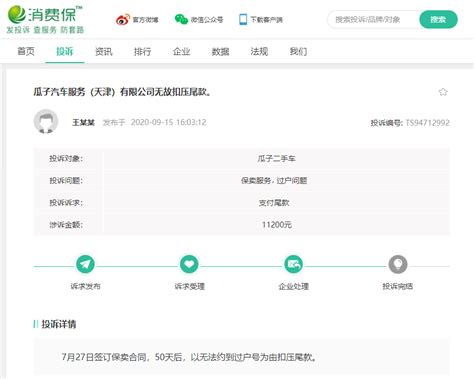Click the value 保卖服务, 过户问题

tap(274, 180)
